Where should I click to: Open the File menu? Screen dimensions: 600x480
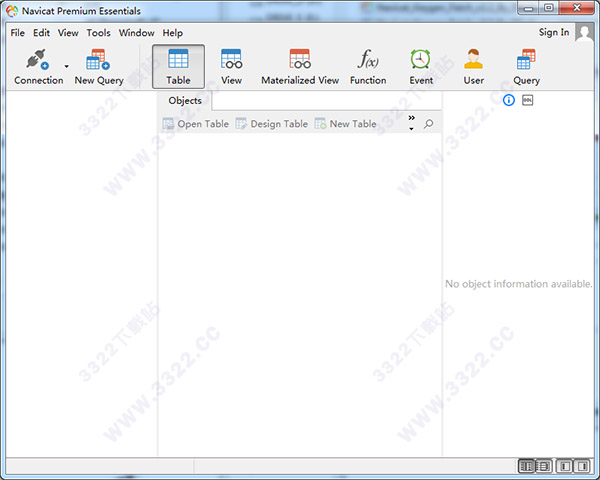(x=18, y=33)
